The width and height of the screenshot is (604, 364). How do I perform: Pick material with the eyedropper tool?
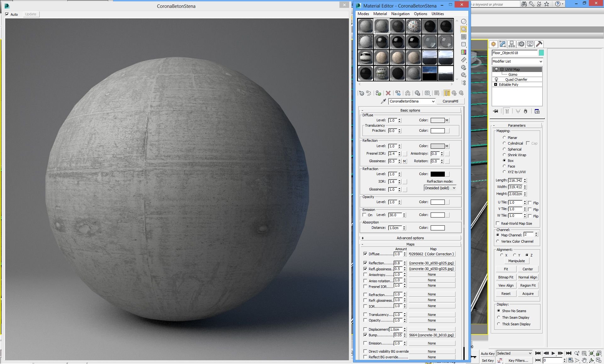click(383, 101)
